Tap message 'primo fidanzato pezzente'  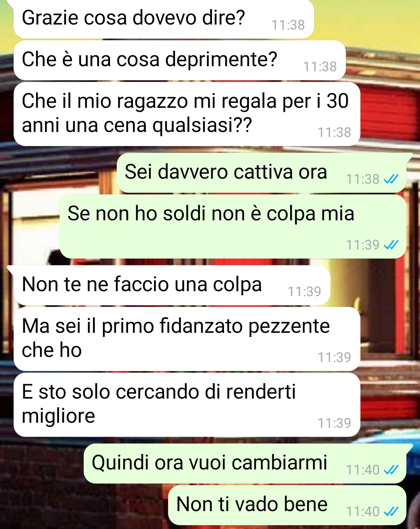187,339
